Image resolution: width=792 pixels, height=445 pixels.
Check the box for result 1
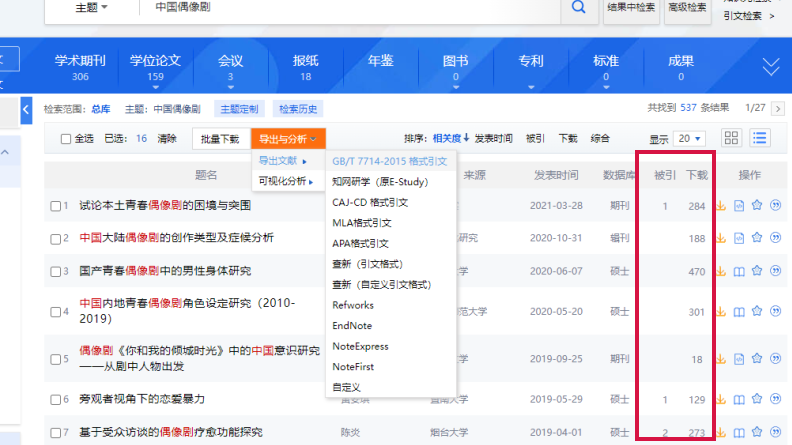[56, 206]
